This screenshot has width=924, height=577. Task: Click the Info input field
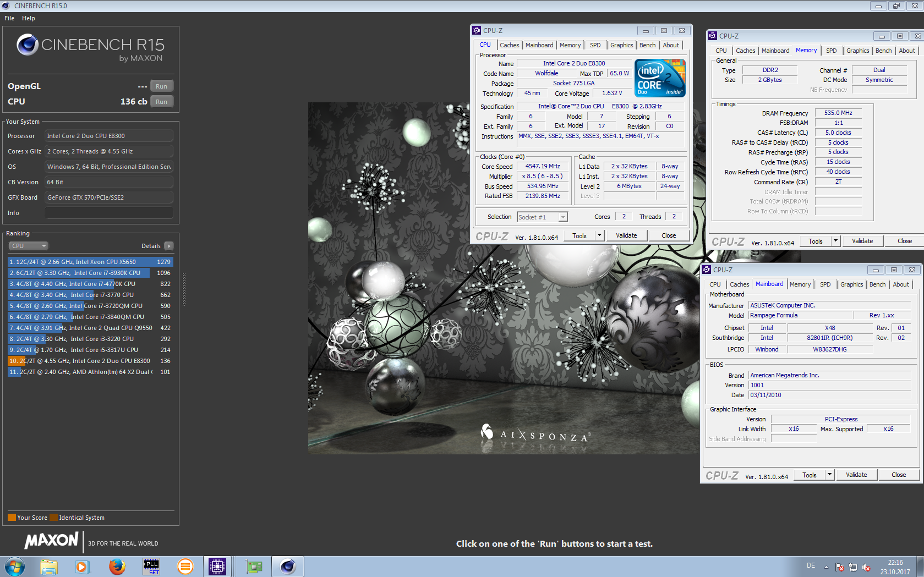pyautogui.click(x=109, y=213)
